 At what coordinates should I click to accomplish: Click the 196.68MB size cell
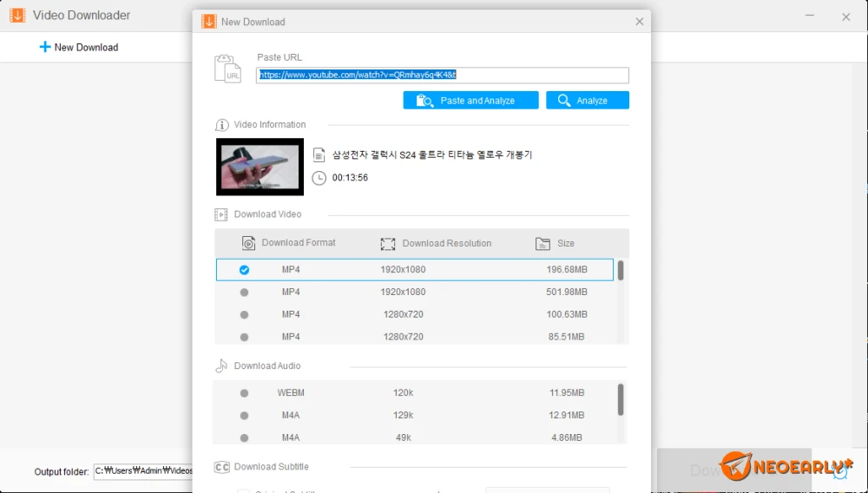tap(567, 270)
